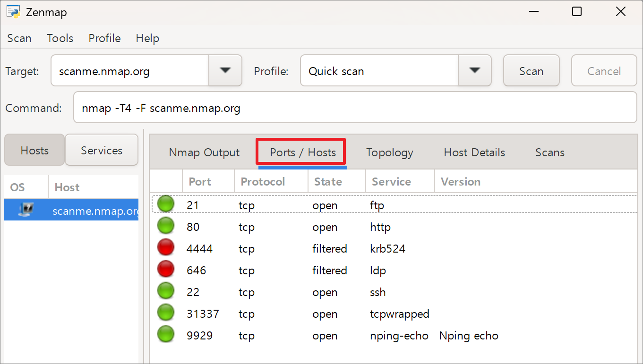Click the tcp protocol cell for port 80
This screenshot has height=364, width=643.
coord(247,227)
